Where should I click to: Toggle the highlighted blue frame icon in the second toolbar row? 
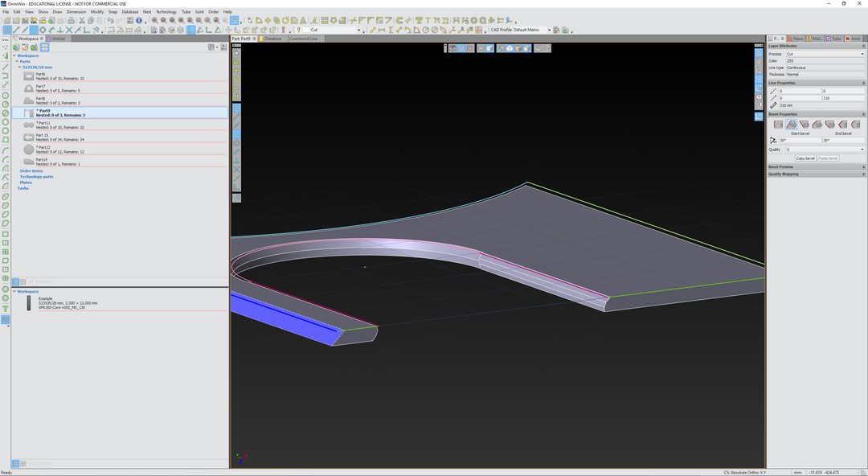pos(191,30)
